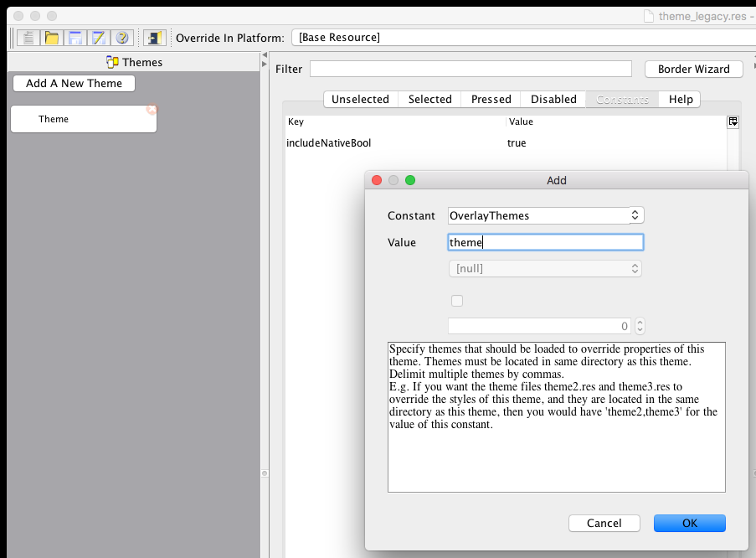The height and width of the screenshot is (558, 756).
Task: Click the export/exit toolbar icon
Action: click(x=153, y=37)
